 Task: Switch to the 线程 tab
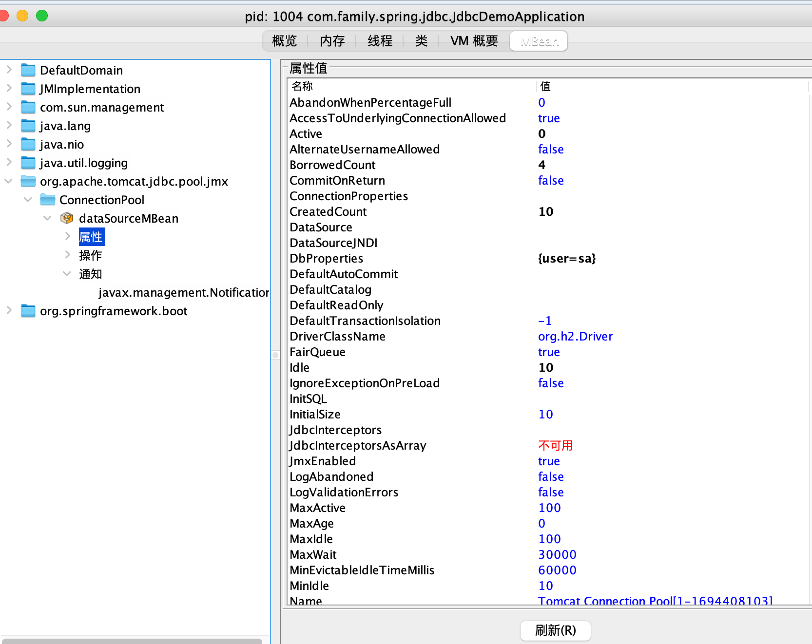[x=380, y=41]
